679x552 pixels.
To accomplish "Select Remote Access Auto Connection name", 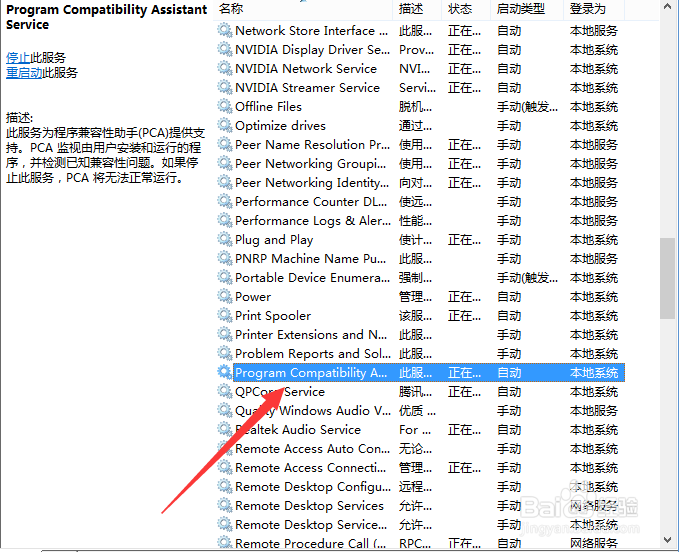I will coord(312,449).
